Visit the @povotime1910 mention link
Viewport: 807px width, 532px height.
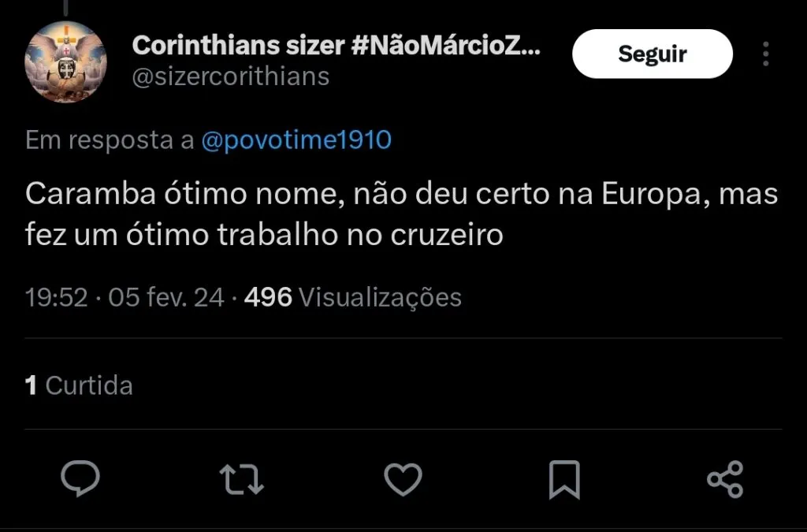[x=296, y=140]
